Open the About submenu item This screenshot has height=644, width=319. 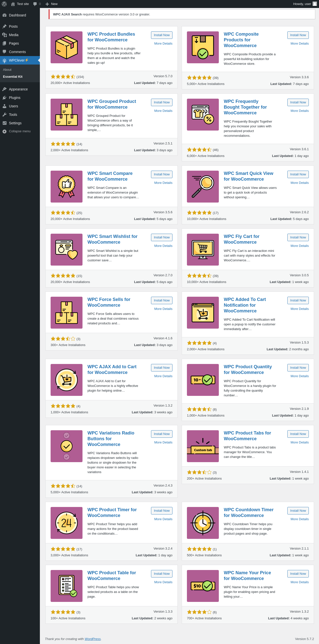click(20, 70)
